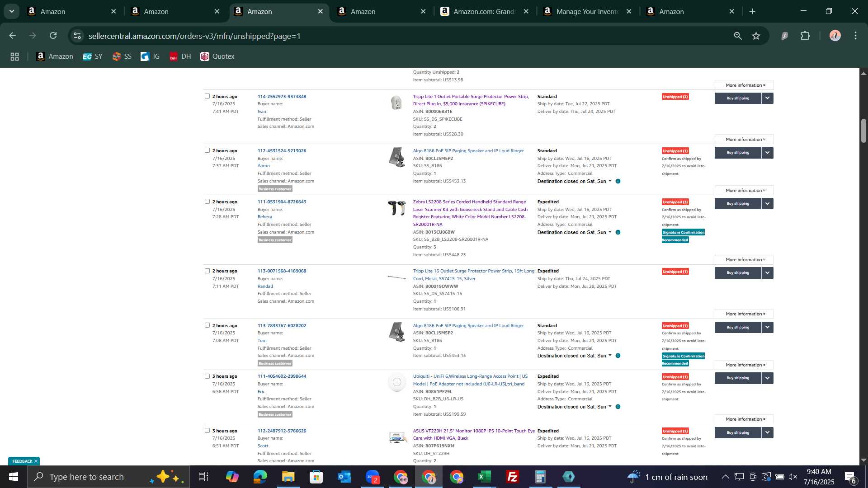
Task: Select checkbox for order 112-4531524-5213026
Action: 207,150
